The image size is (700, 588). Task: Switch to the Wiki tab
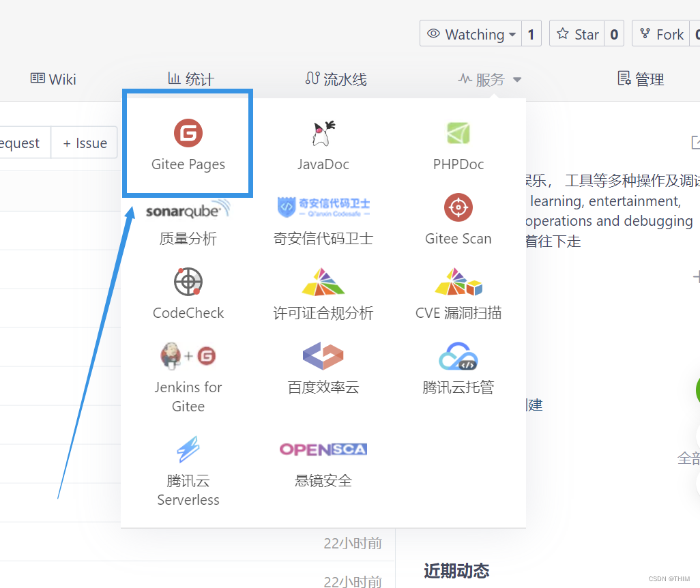point(53,78)
